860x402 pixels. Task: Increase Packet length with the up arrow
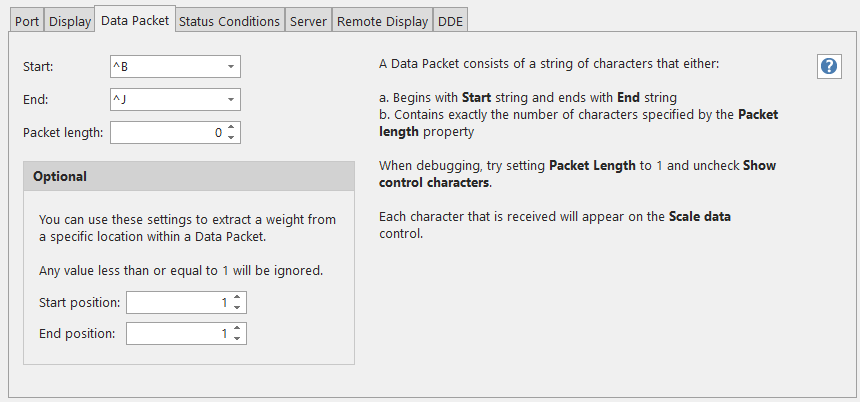[231, 127]
